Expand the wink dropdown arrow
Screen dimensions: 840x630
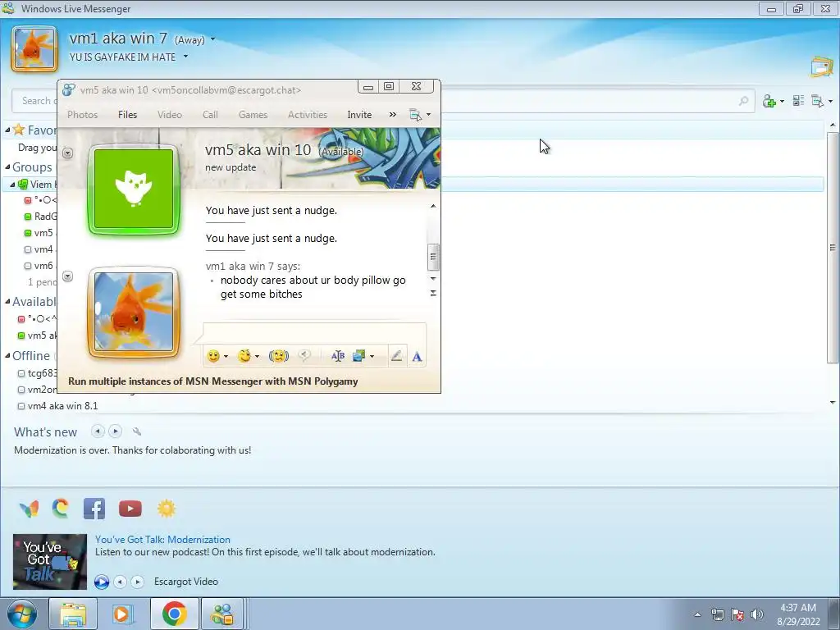257,357
